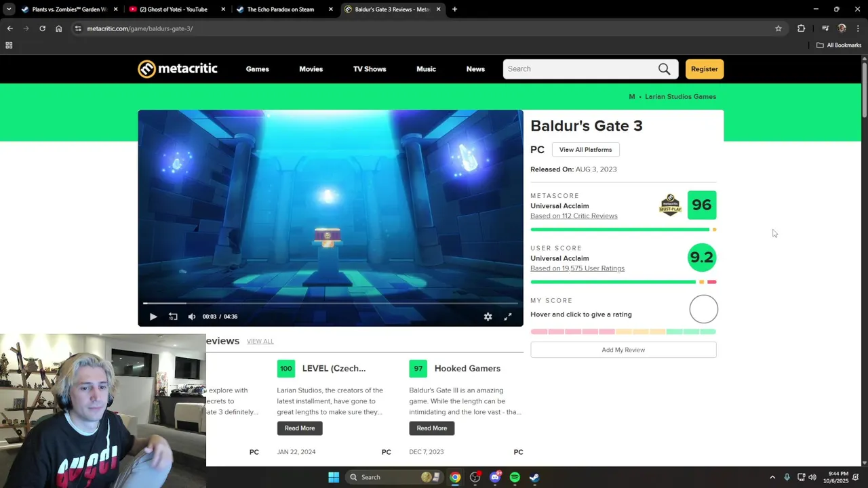Go to the browser home page
868x488 pixels.
click(x=59, y=28)
